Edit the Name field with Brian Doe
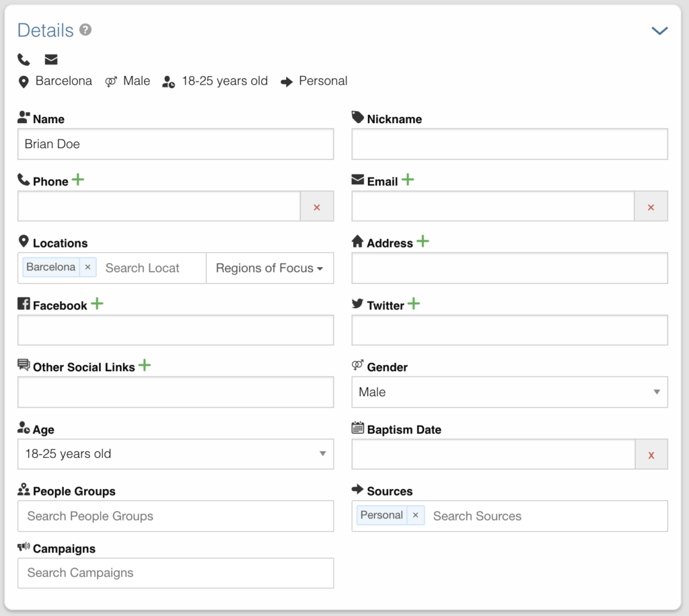Screen dimensions: 689x616 pos(176,144)
